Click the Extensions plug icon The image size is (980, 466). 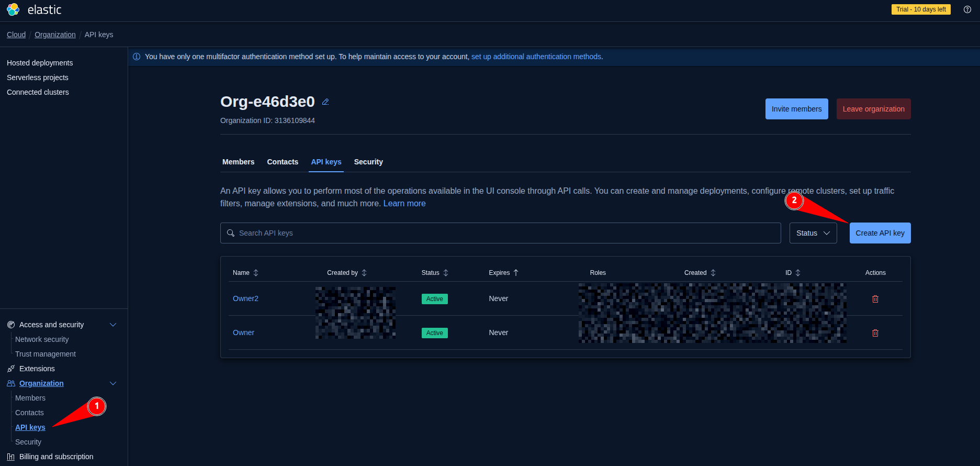coord(11,369)
